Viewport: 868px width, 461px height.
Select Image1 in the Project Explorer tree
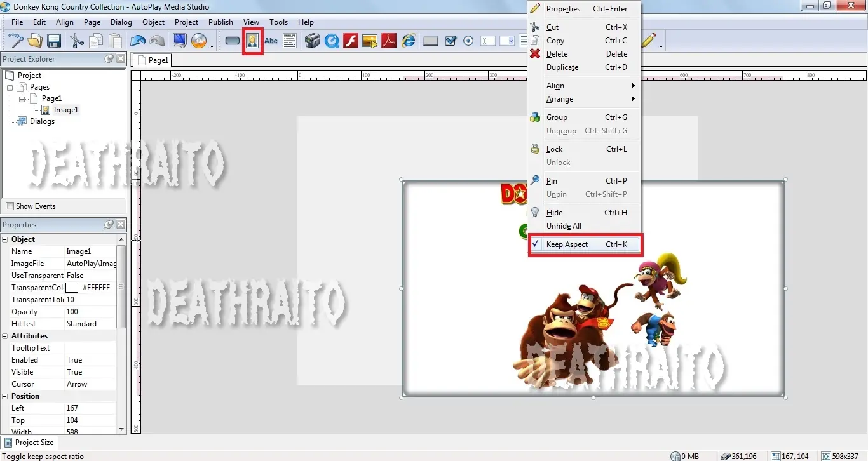[65, 110]
